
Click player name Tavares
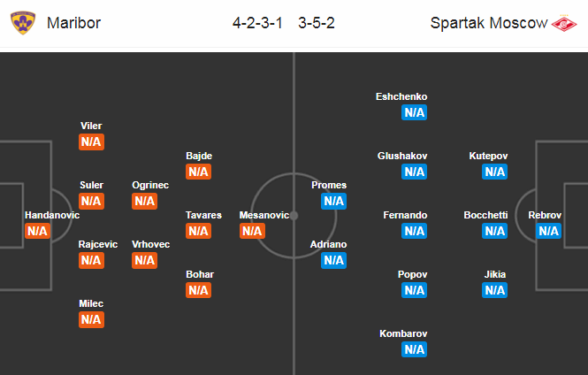(x=203, y=215)
